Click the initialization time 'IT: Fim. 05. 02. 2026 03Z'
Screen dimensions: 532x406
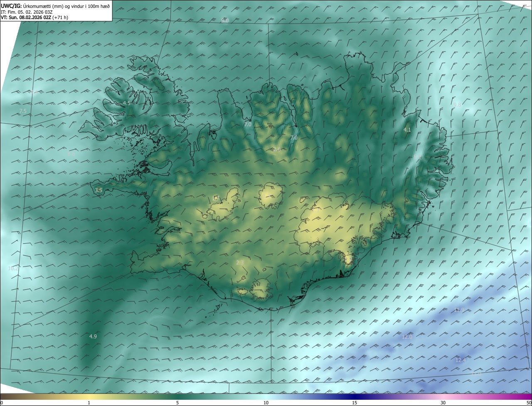coord(27,12)
